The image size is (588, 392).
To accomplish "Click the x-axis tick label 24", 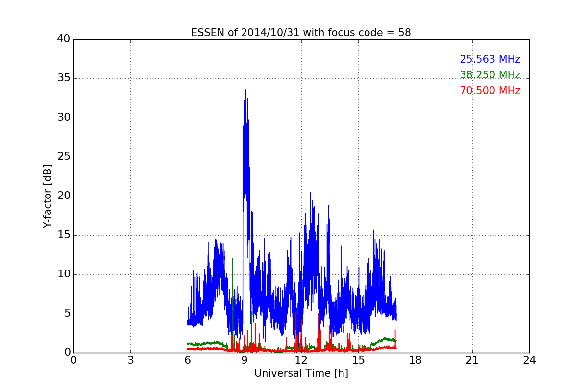I will click(529, 360).
